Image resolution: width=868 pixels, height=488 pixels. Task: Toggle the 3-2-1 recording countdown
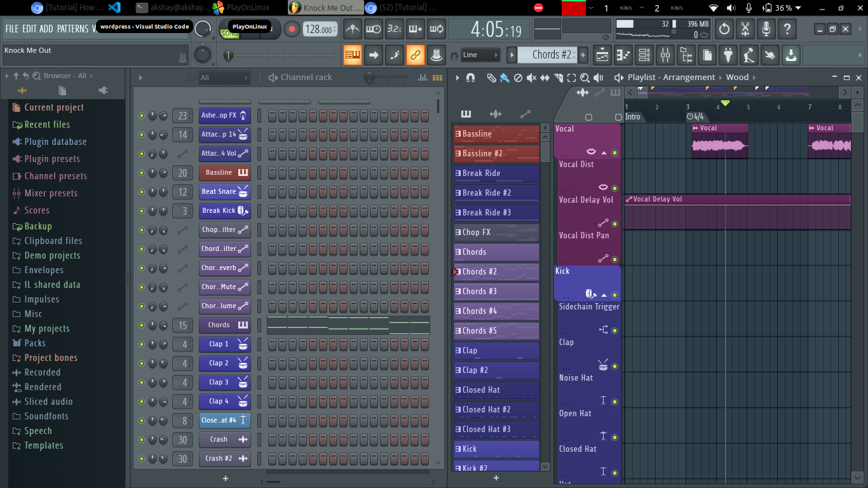pos(395,29)
